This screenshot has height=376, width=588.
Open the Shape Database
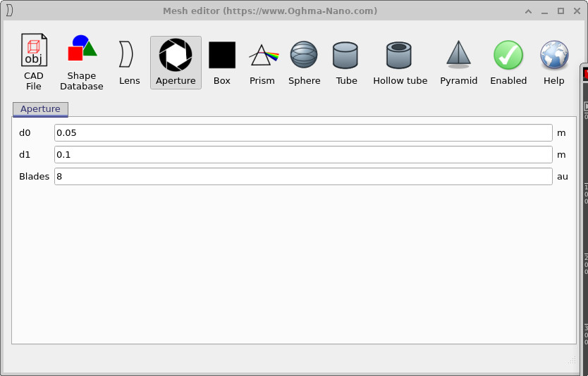click(82, 62)
